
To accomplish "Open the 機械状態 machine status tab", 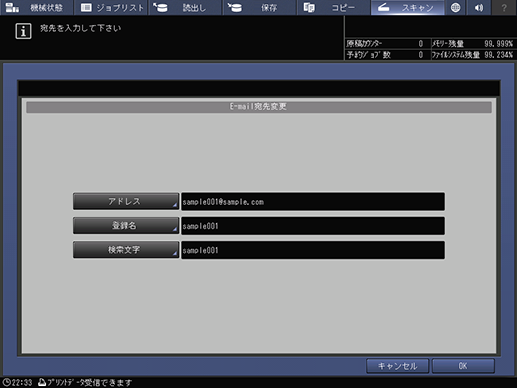I will pyautogui.click(x=36, y=7).
